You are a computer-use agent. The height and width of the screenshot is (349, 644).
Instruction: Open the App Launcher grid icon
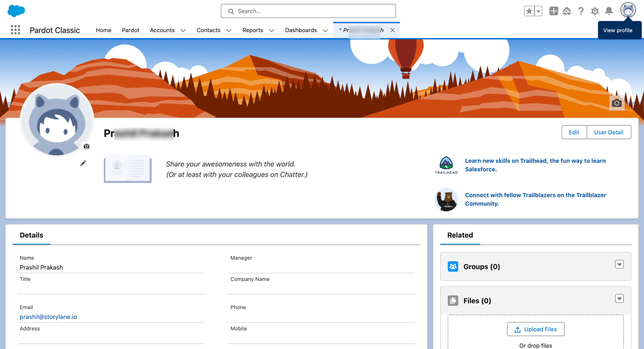pos(15,30)
